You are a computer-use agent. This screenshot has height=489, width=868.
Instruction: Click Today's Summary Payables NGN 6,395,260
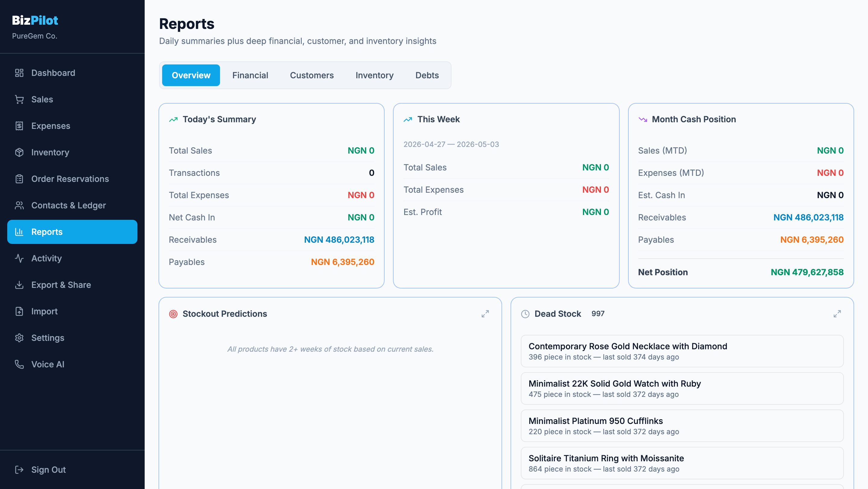click(342, 262)
